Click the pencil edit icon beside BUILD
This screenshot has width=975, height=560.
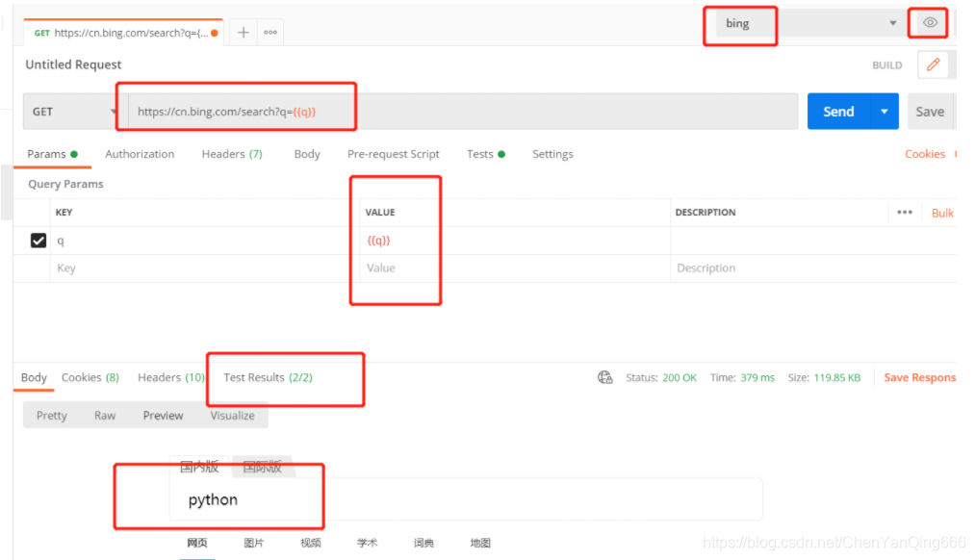933,64
